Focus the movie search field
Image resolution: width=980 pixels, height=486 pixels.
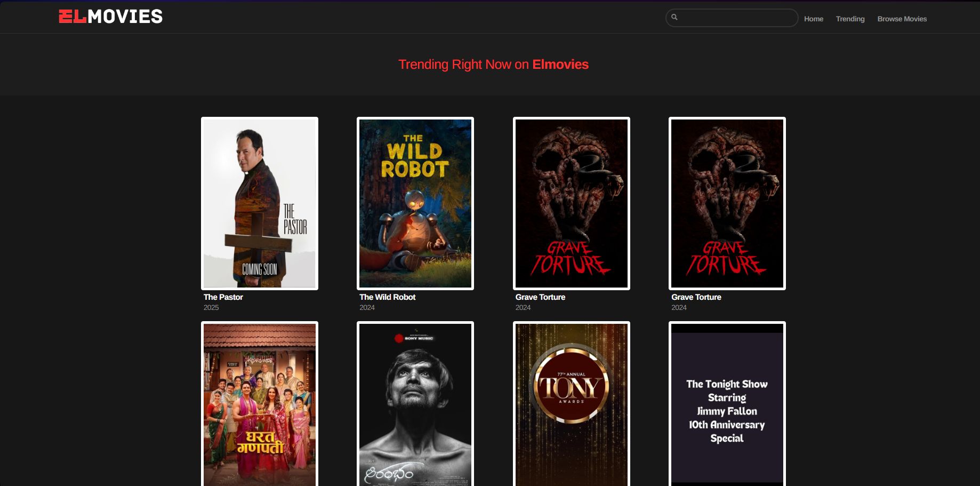click(732, 18)
